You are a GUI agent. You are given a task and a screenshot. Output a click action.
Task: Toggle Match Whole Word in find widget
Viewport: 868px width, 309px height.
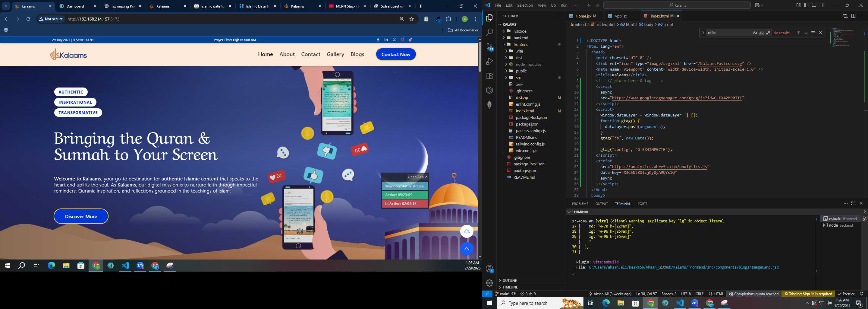762,33
